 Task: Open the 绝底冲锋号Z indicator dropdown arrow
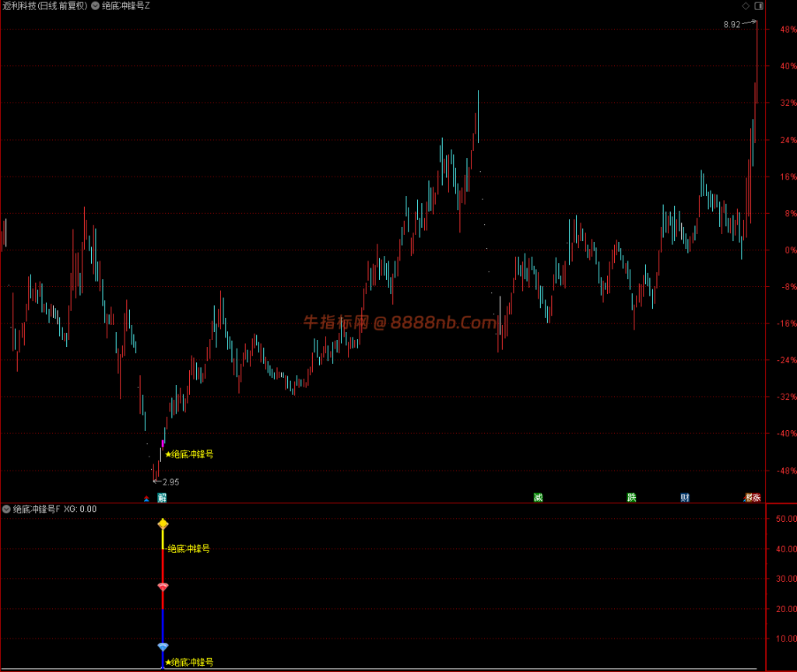(95, 6)
